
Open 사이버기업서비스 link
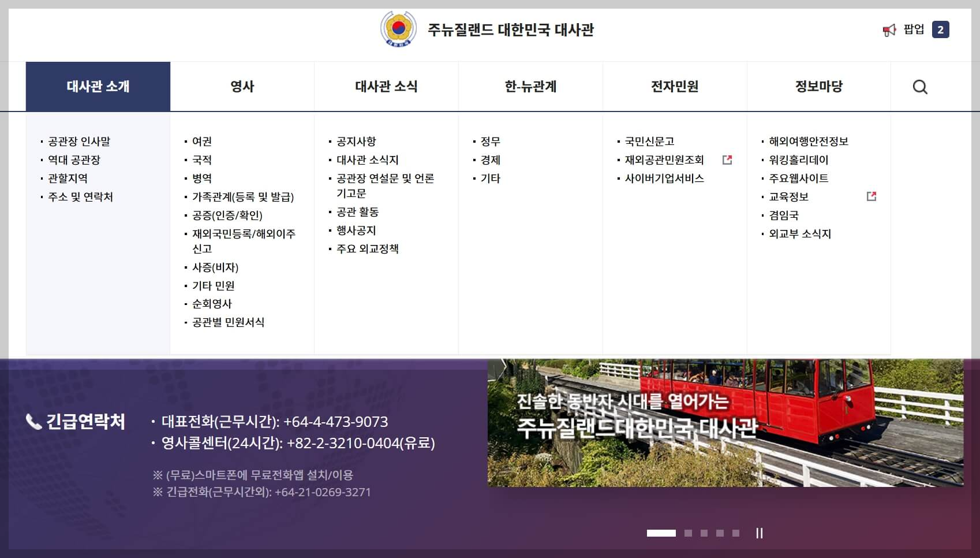[664, 178]
